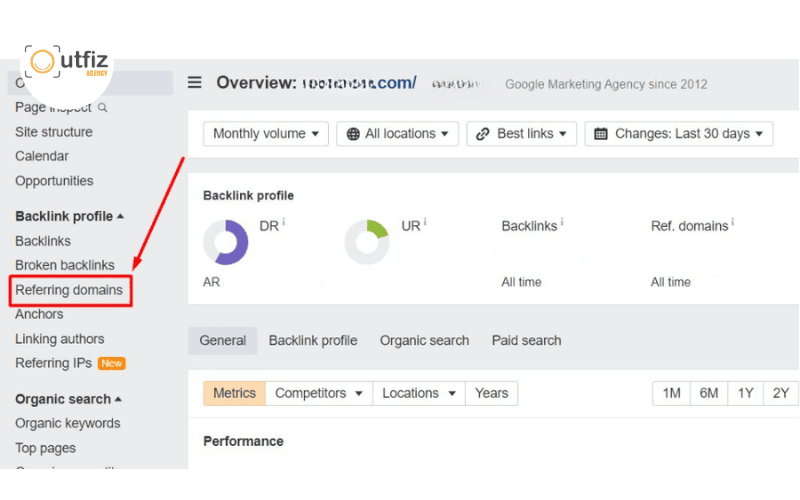
Task: Open Organic keywords in sidebar
Action: point(68,423)
